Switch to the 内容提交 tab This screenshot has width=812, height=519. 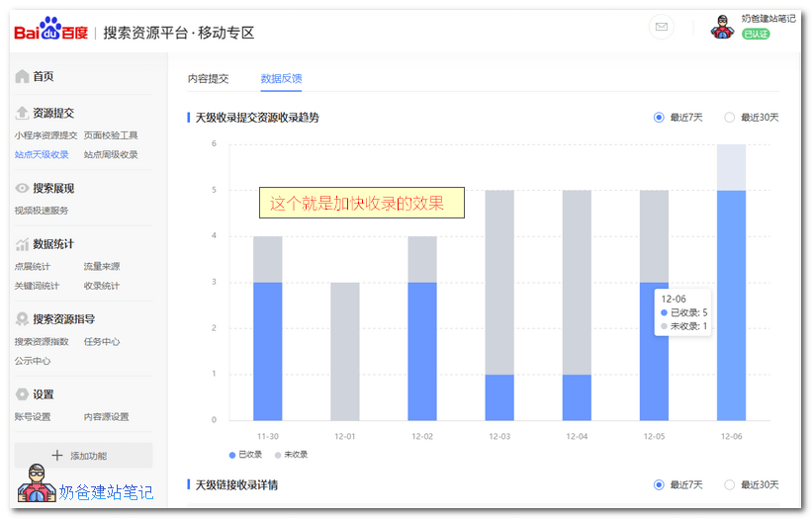pyautogui.click(x=208, y=79)
